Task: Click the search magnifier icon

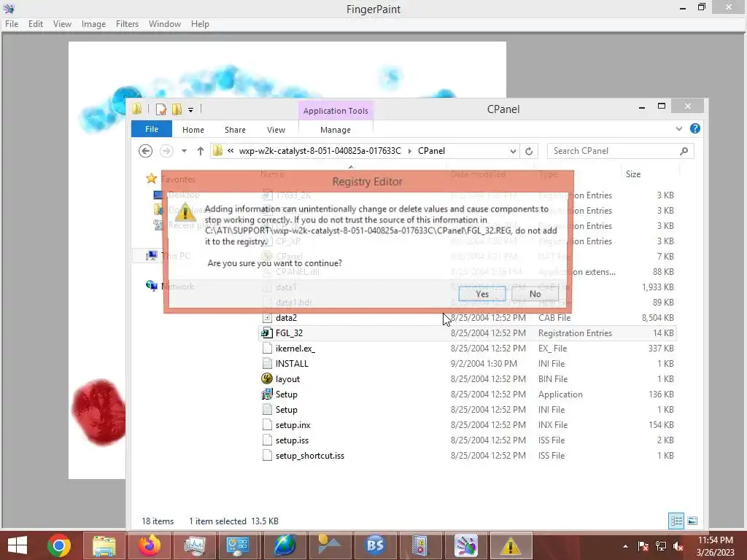Action: [684, 151]
